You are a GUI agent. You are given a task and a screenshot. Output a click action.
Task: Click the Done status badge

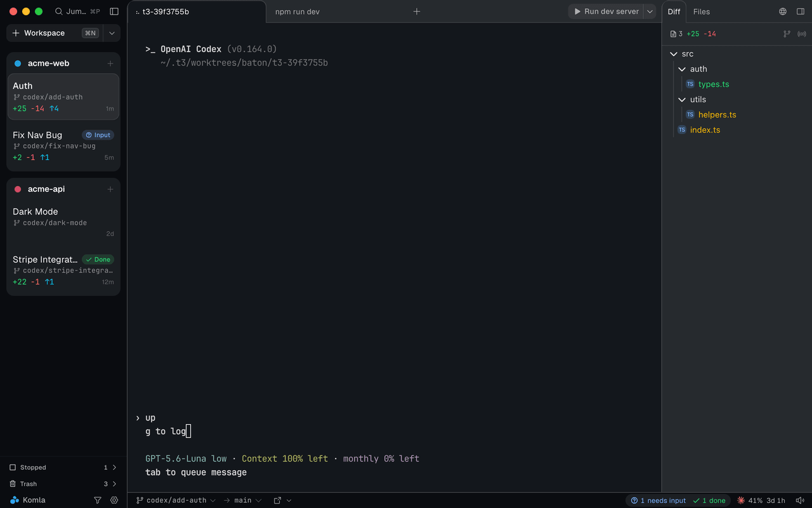point(98,259)
